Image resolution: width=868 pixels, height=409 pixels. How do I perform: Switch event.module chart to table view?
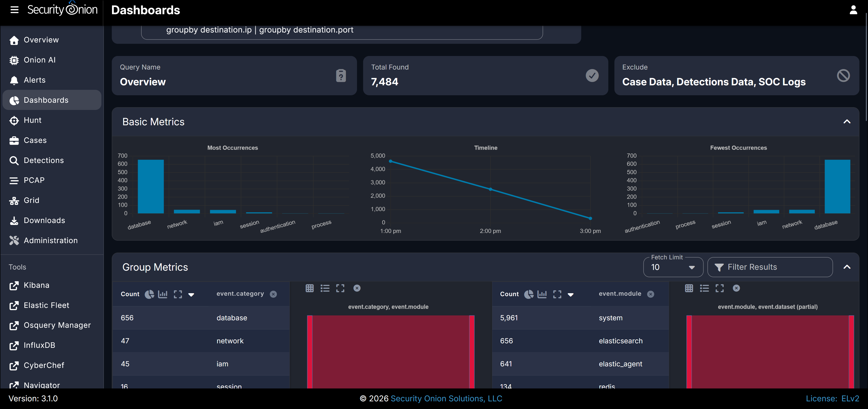tap(689, 288)
